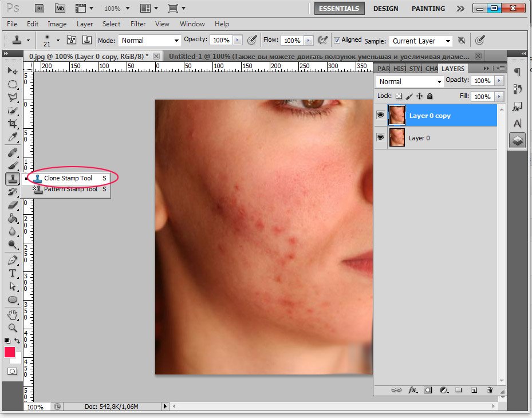
Task: Hide the Layer 0 copy layer
Action: [380, 115]
